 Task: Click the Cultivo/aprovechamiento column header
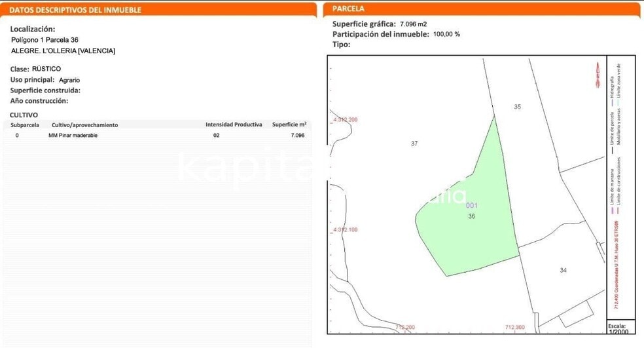pos(84,125)
